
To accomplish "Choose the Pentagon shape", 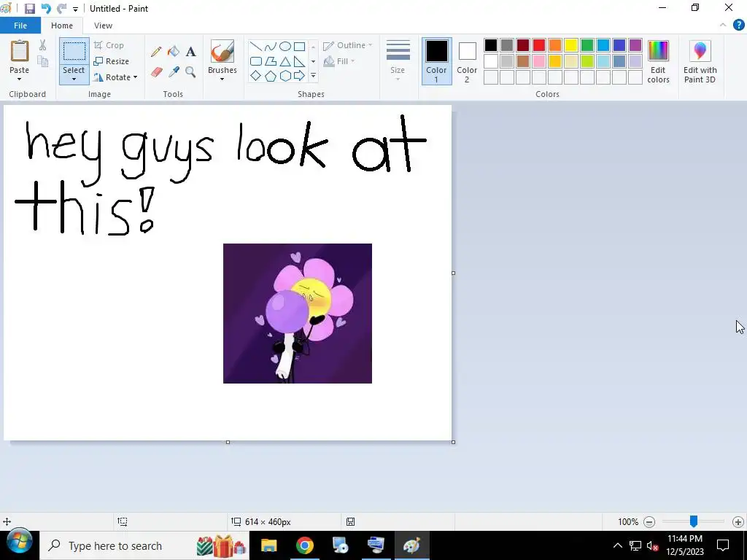I will [271, 76].
